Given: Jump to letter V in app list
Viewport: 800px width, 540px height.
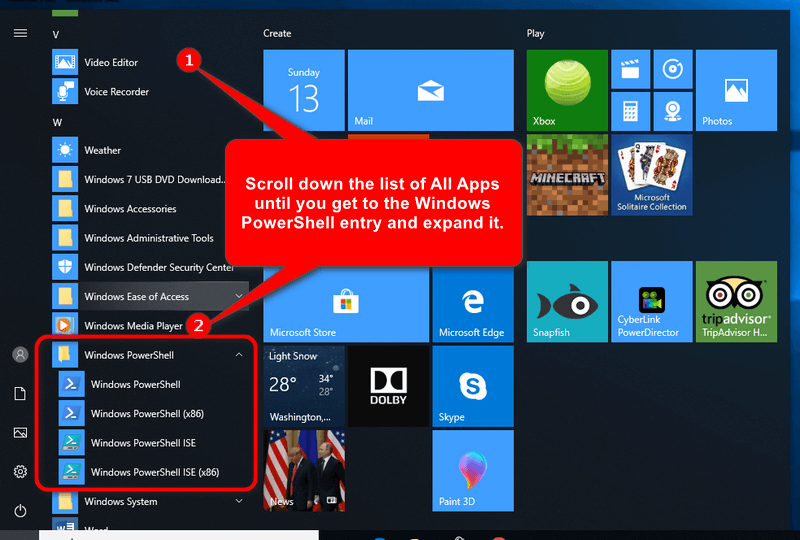Looking at the screenshot, I should click(56, 35).
